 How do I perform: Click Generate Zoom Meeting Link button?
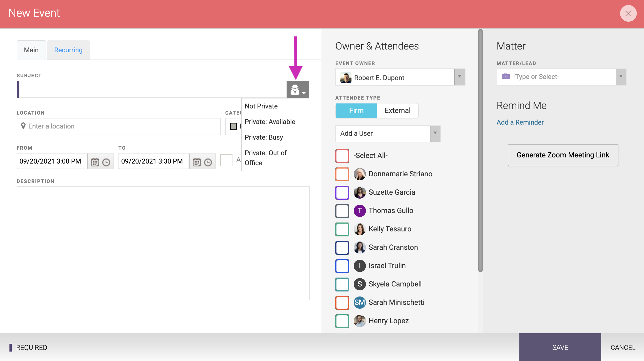click(x=563, y=155)
